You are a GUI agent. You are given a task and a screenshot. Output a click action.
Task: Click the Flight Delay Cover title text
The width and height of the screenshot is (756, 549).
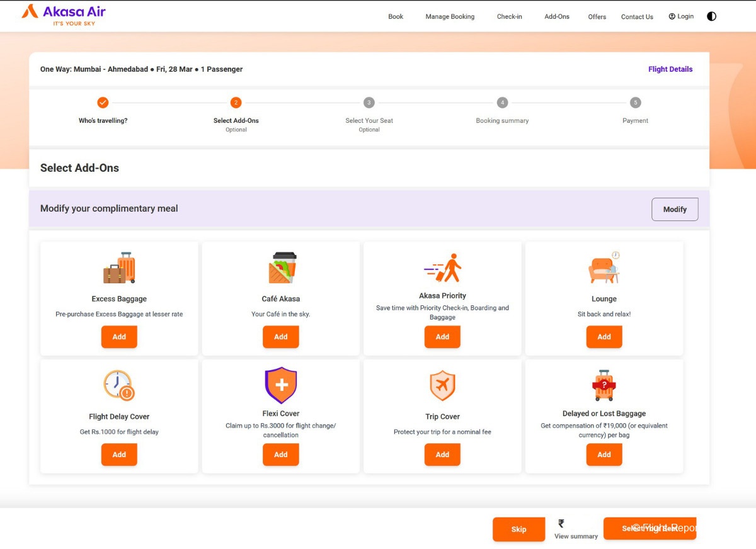(119, 417)
